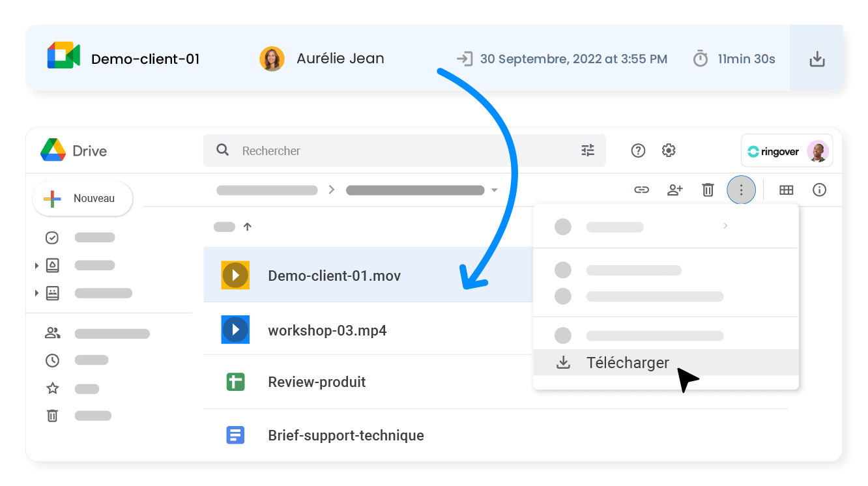The image size is (868, 486).
Task: Switch to grid view layout icon
Action: click(786, 190)
